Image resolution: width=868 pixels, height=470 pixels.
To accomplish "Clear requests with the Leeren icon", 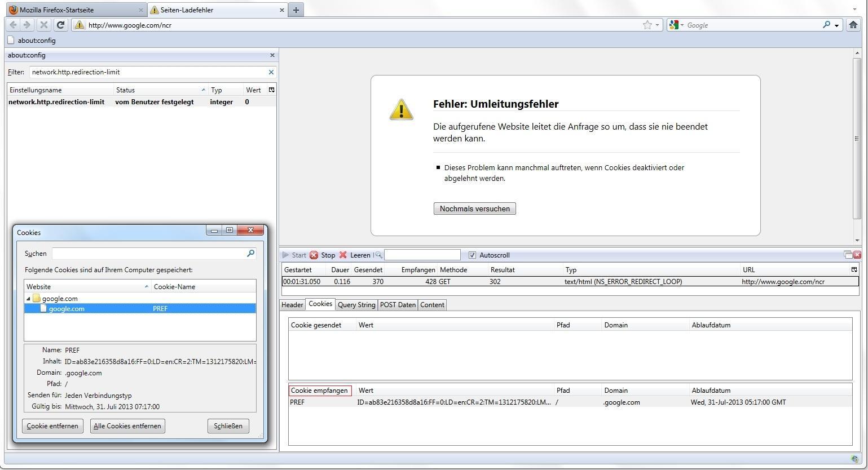I will point(343,255).
